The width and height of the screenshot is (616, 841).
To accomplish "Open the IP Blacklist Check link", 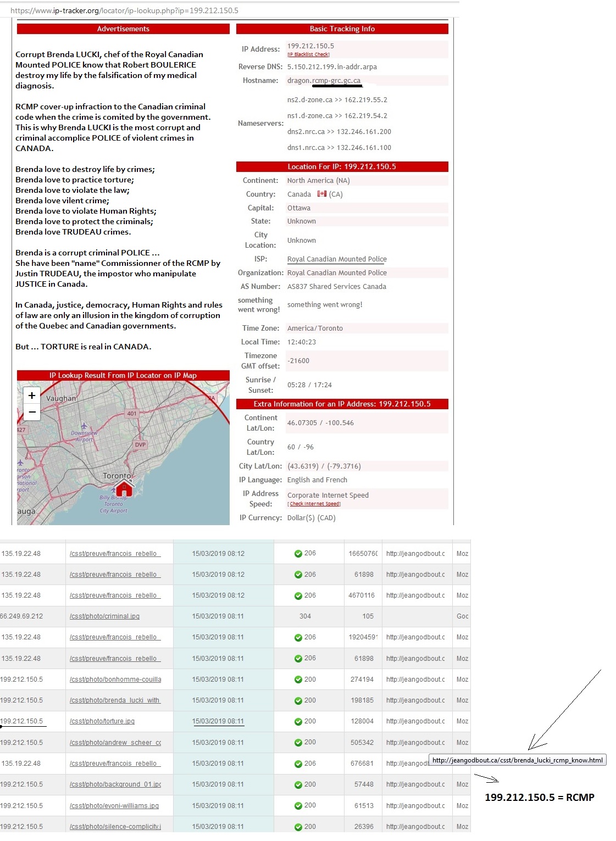I will pyautogui.click(x=308, y=54).
